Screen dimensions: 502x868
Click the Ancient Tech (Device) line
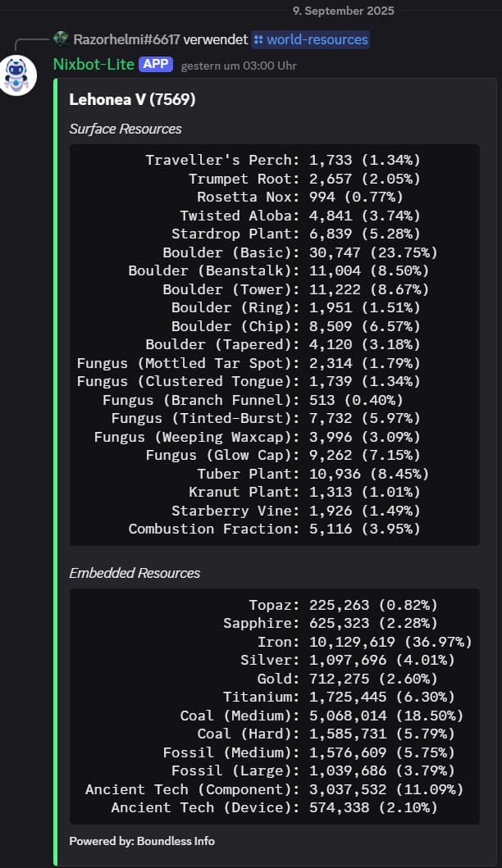pyautogui.click(x=274, y=807)
